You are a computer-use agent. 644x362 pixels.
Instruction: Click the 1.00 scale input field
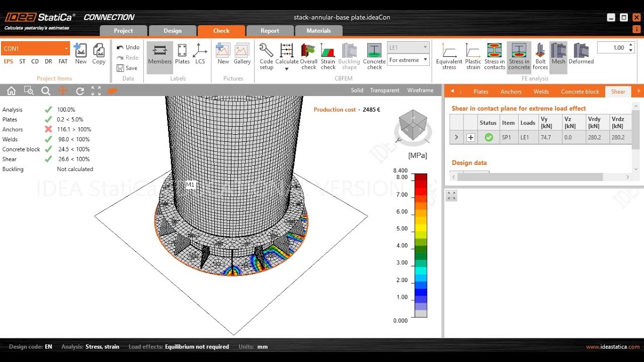tap(612, 48)
